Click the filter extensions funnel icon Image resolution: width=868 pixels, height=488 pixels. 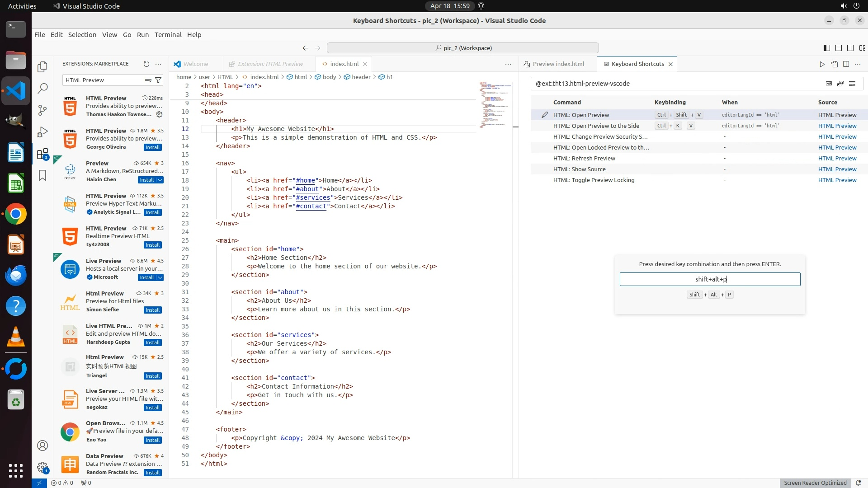click(x=158, y=80)
